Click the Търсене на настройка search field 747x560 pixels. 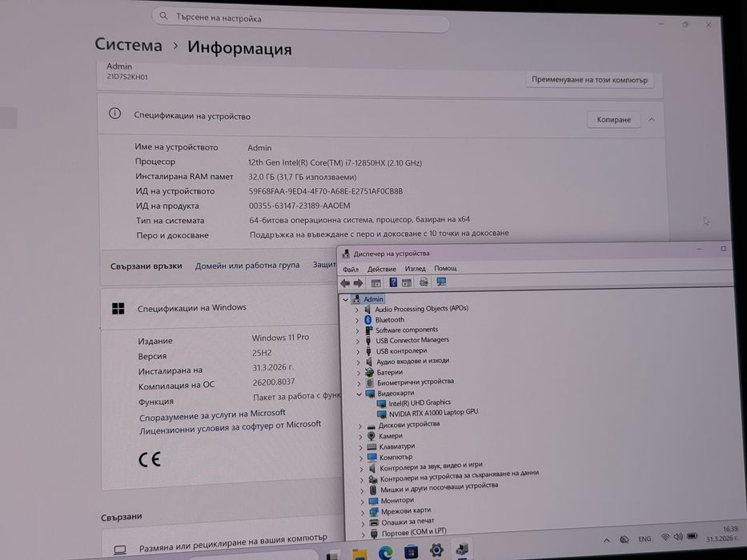pyautogui.click(x=300, y=19)
